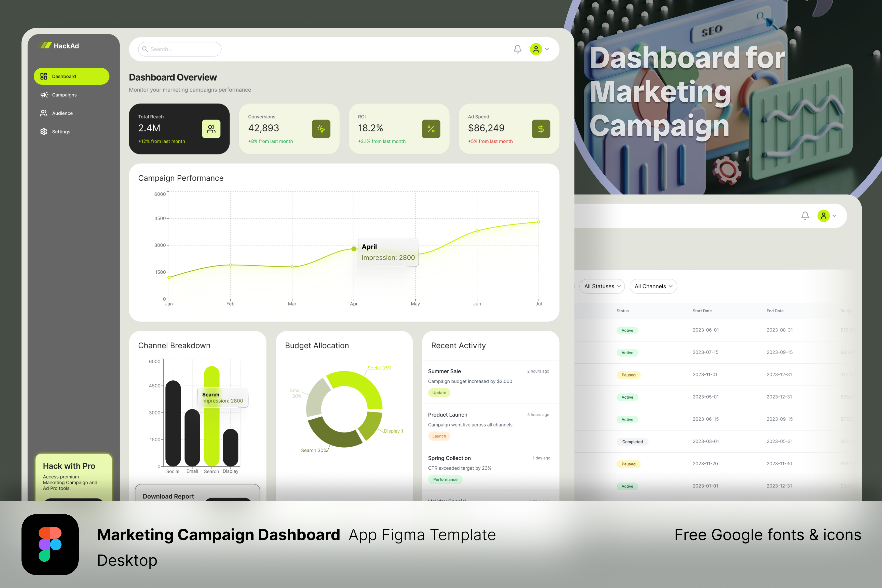Click the Performance tag under Spring Collection
Viewport: 882px width, 588px height.
(445, 479)
